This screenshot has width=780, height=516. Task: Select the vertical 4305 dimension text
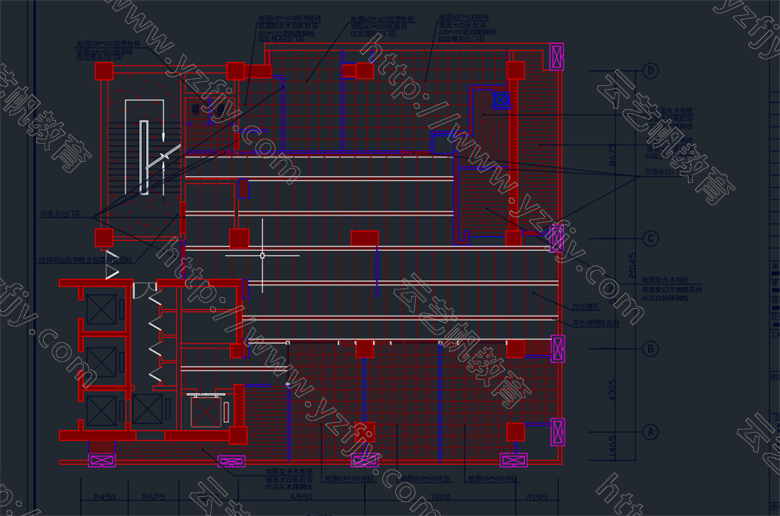[612, 391]
